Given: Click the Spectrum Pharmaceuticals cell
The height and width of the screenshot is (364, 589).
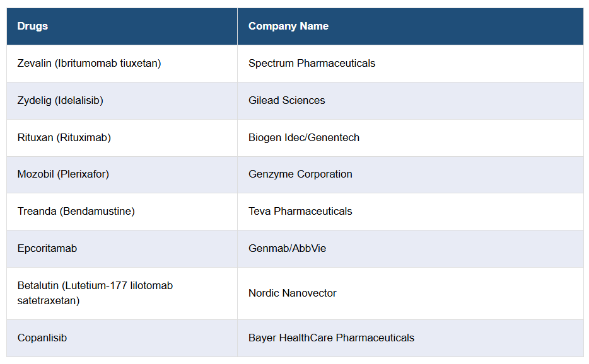Looking at the screenshot, I should 312,64.
